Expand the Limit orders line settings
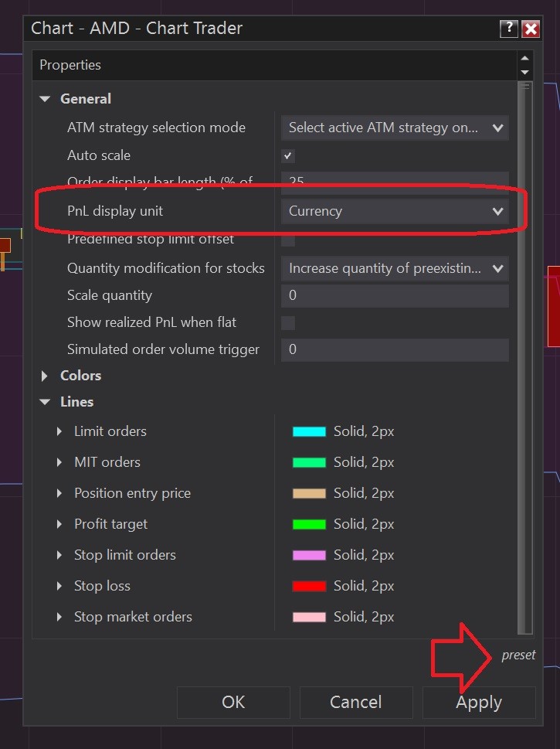This screenshot has height=749, width=560. (59, 431)
